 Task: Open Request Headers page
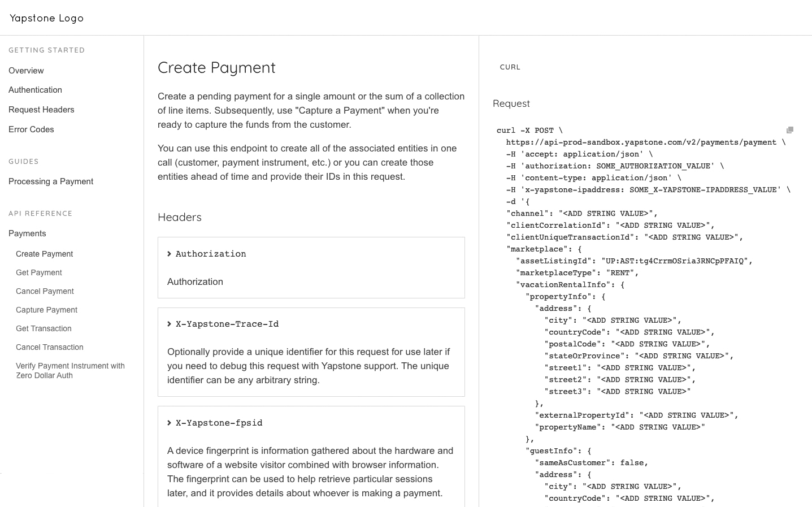[41, 110]
